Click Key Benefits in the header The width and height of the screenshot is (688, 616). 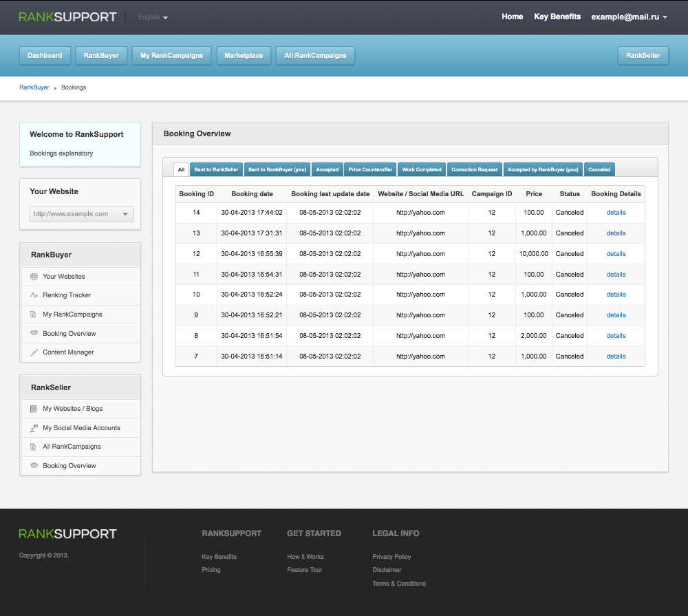tap(557, 17)
